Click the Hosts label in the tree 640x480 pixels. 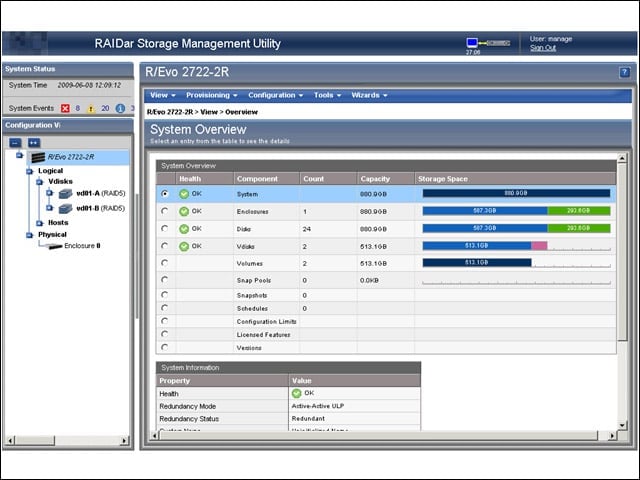58,223
